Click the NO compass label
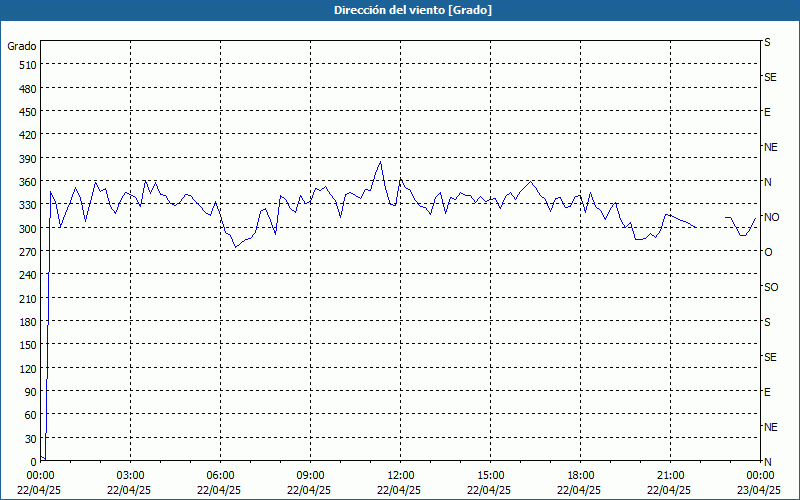The image size is (800, 500). (771, 217)
